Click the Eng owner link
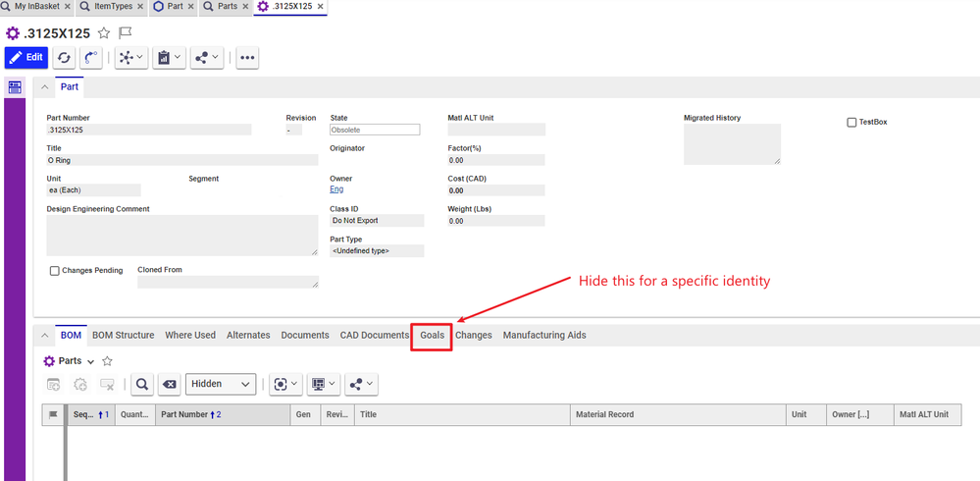This screenshot has width=980, height=481. 336,189
